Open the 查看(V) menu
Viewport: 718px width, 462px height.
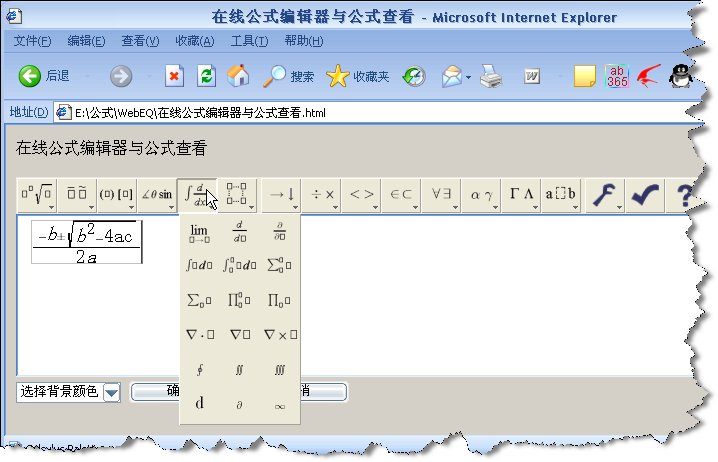(140, 41)
